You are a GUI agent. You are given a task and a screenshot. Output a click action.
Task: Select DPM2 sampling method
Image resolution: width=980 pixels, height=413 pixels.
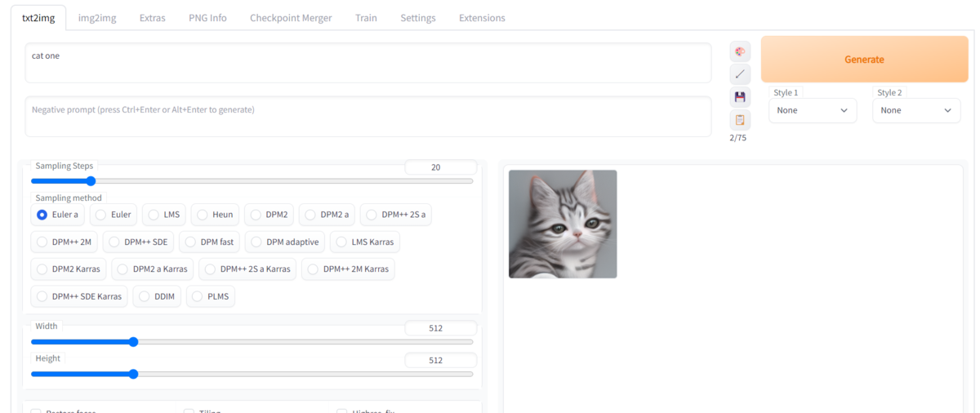[269, 215]
